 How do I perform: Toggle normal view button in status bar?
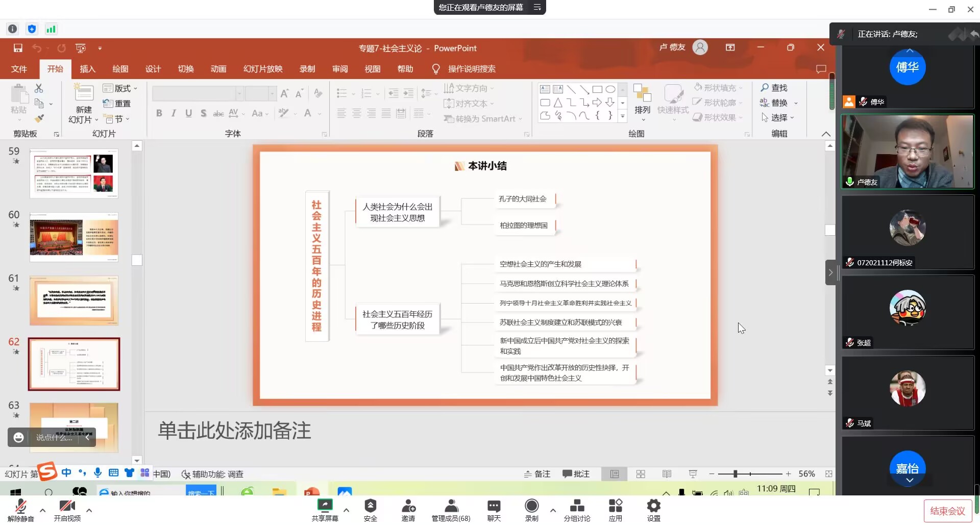tap(615, 474)
